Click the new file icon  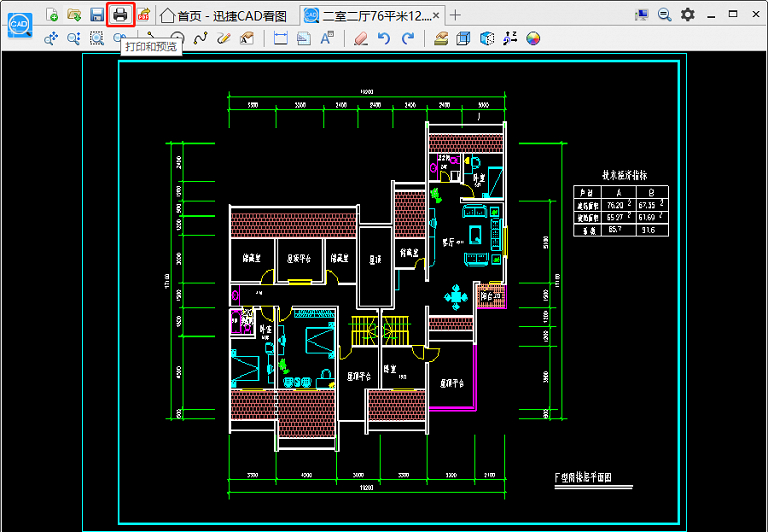pyautogui.click(x=51, y=15)
